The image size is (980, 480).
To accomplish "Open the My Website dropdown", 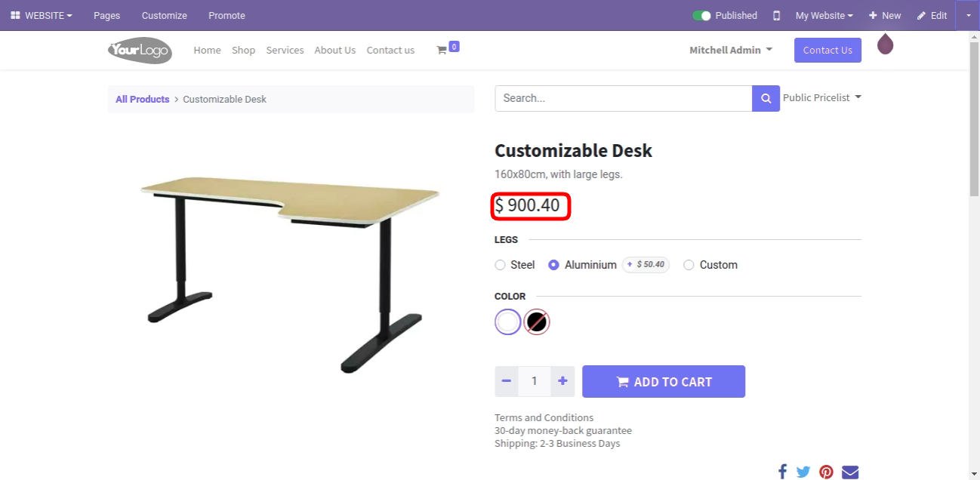I will (x=824, y=16).
